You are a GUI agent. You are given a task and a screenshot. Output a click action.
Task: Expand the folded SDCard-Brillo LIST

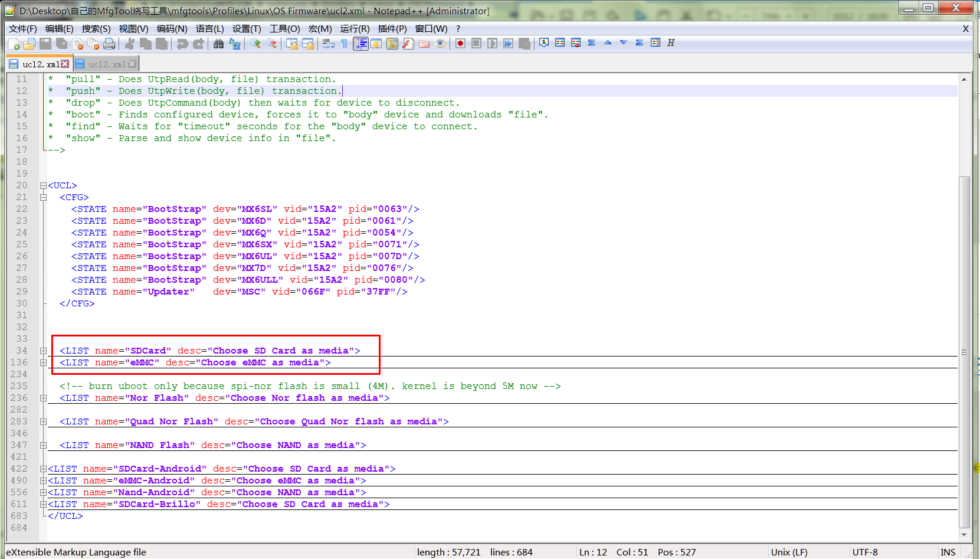coord(43,504)
